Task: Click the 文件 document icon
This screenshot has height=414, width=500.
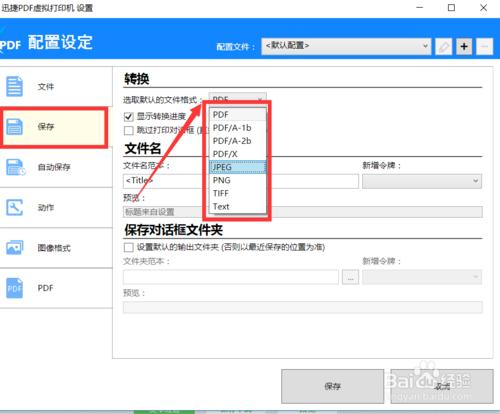Action: click(x=14, y=86)
